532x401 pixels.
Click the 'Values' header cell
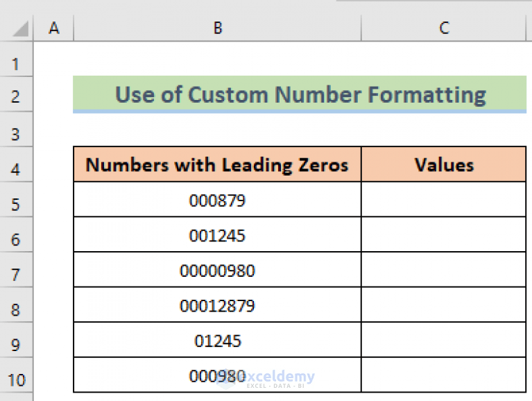click(444, 164)
